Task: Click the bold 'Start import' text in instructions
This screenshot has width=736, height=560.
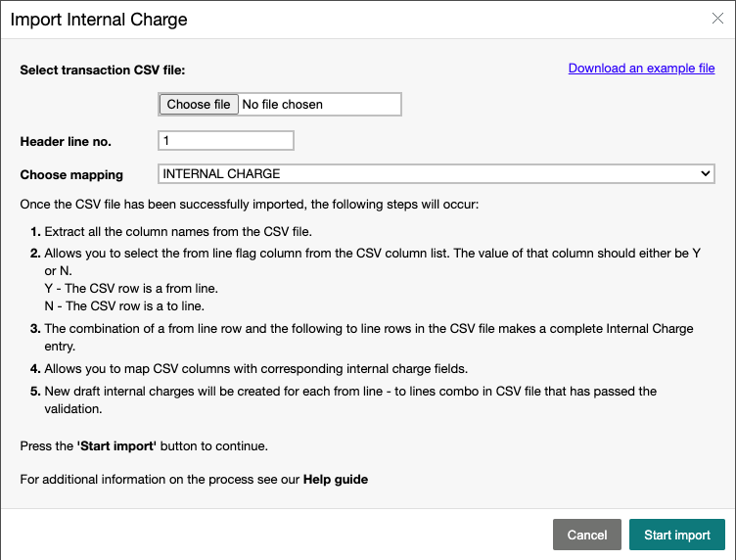Action: coord(116,445)
